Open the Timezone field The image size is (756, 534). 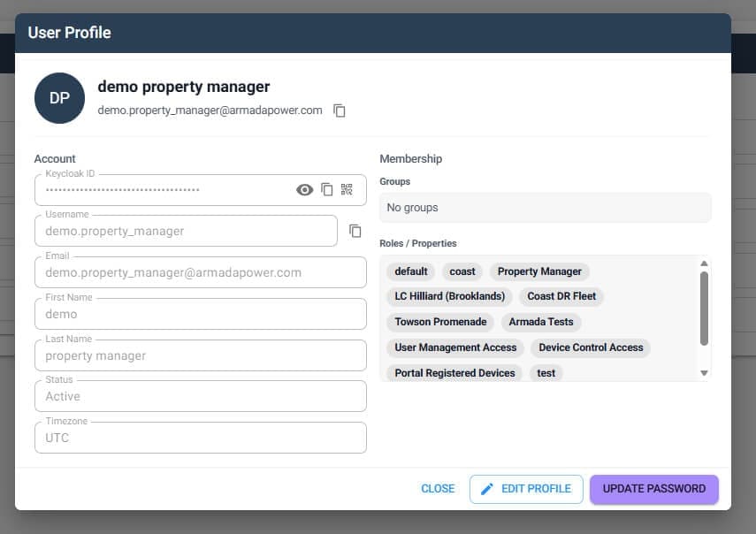tap(201, 438)
